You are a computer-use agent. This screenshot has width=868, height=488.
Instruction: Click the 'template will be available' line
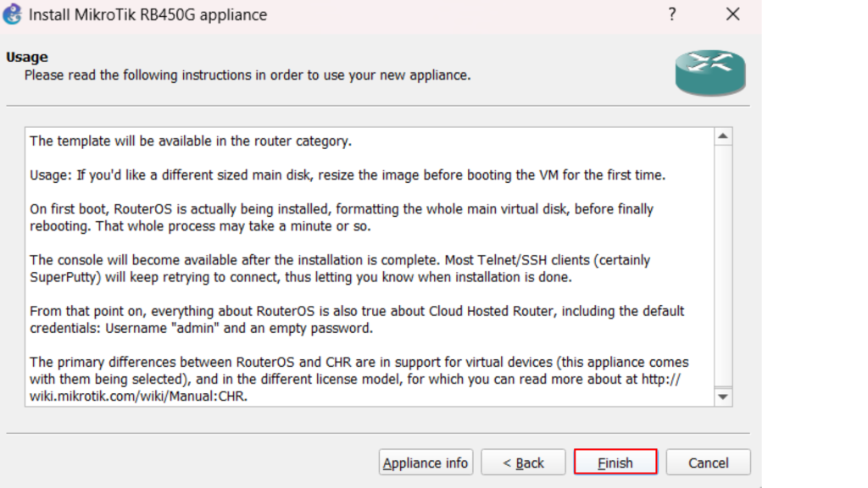point(190,141)
